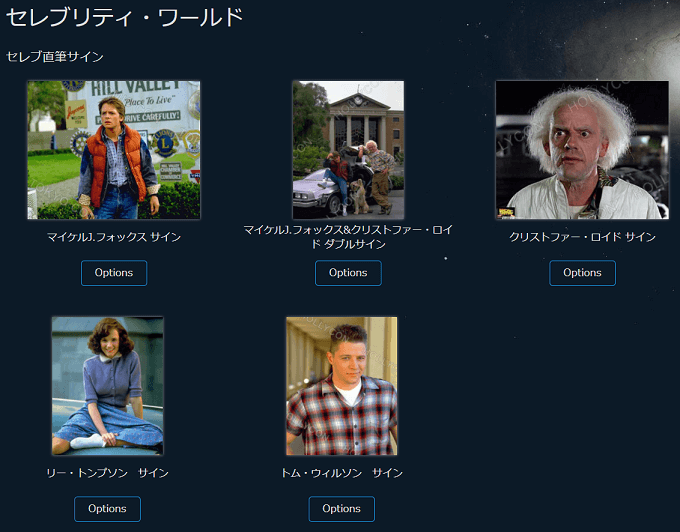Open Options for the double autograph item
Image resolution: width=680 pixels, height=532 pixels.
coord(348,273)
